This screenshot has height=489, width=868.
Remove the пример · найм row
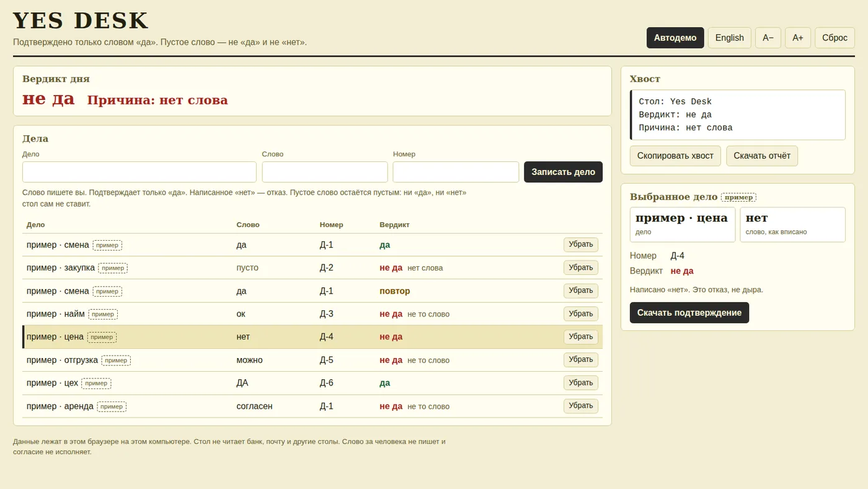[x=581, y=314]
